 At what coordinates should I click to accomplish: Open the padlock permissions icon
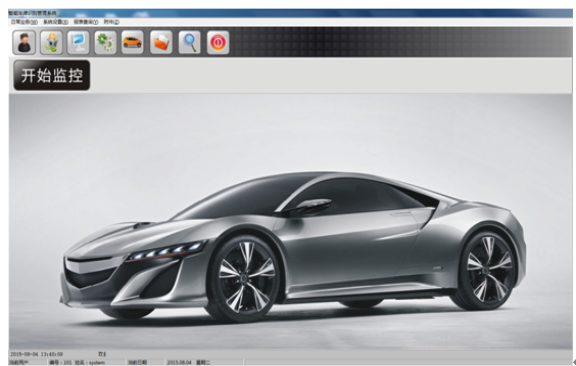(51, 42)
